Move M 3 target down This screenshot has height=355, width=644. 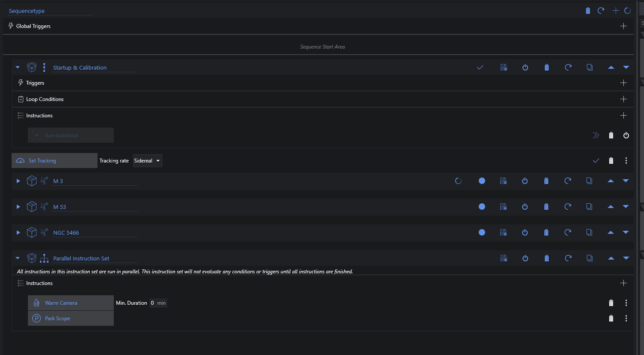pos(626,181)
